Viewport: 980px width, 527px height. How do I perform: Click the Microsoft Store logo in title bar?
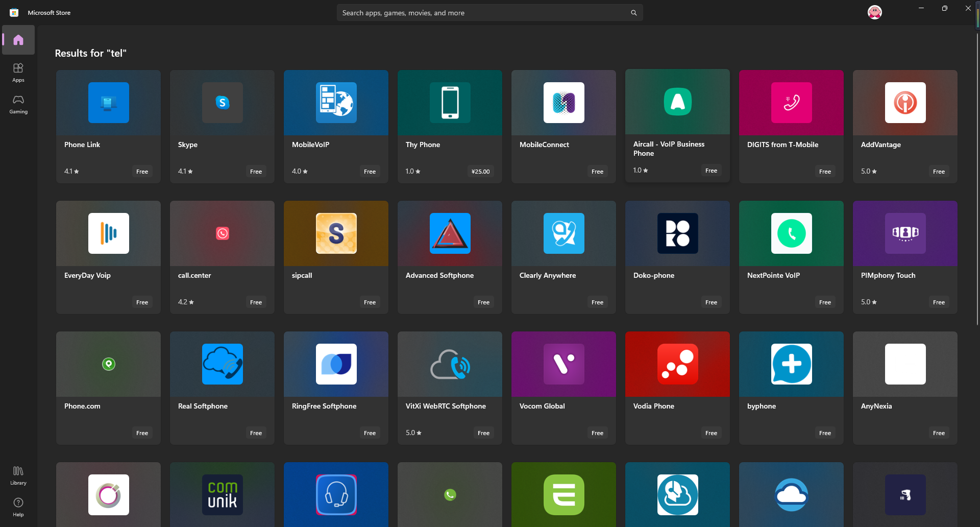tap(14, 13)
